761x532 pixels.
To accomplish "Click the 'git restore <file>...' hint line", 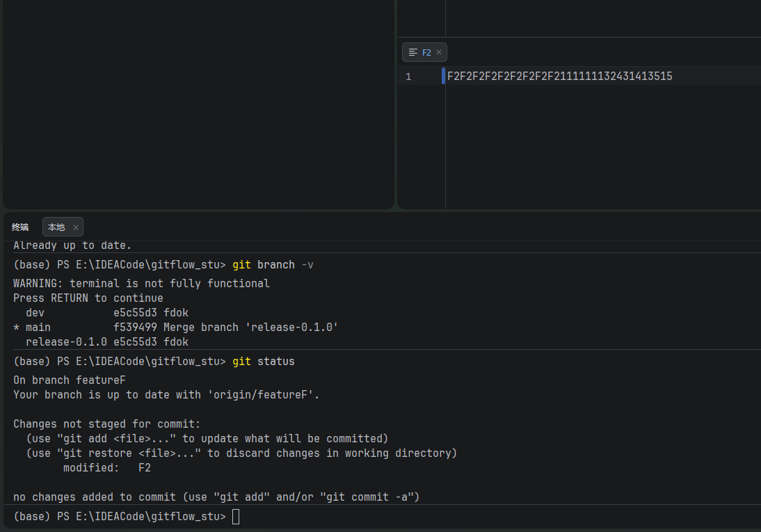I will pos(241,453).
